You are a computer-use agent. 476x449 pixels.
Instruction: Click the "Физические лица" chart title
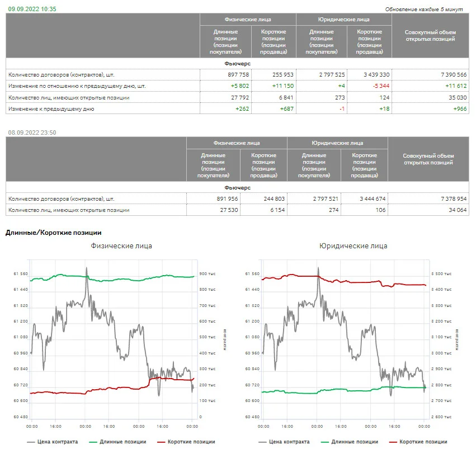point(121,245)
